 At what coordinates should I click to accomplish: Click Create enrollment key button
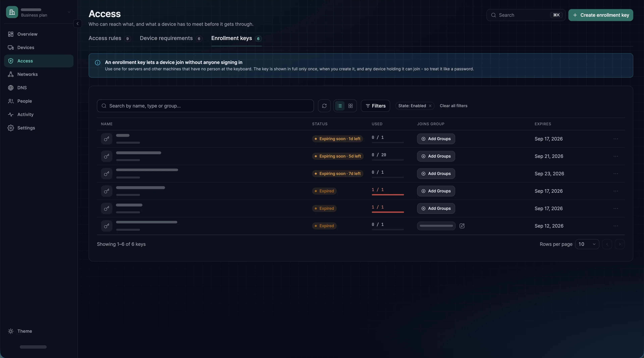pyautogui.click(x=601, y=15)
